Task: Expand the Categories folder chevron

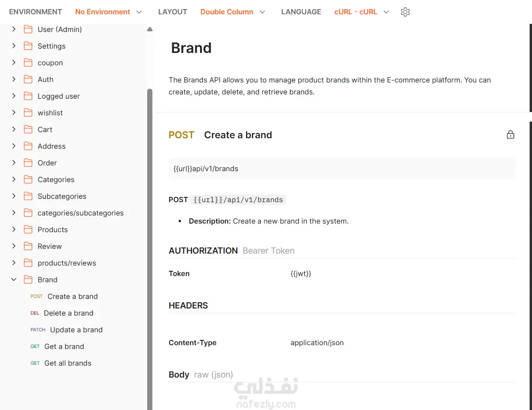Action: coord(14,180)
